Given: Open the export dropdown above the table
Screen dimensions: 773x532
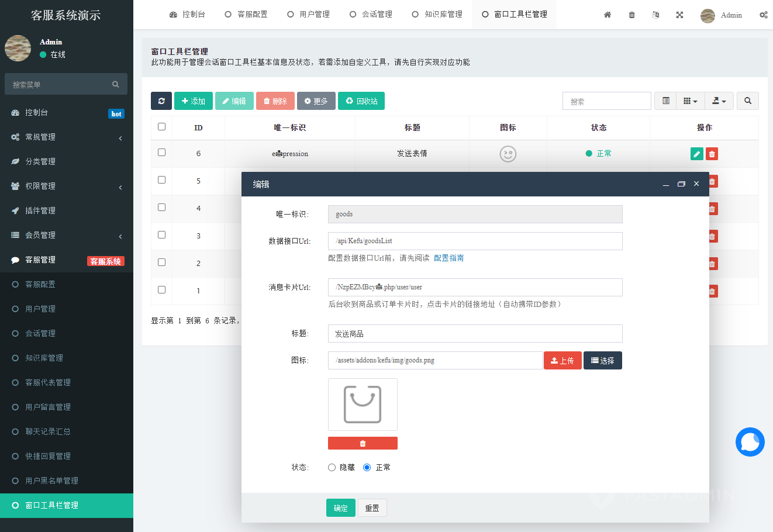Looking at the screenshot, I should click(x=719, y=101).
